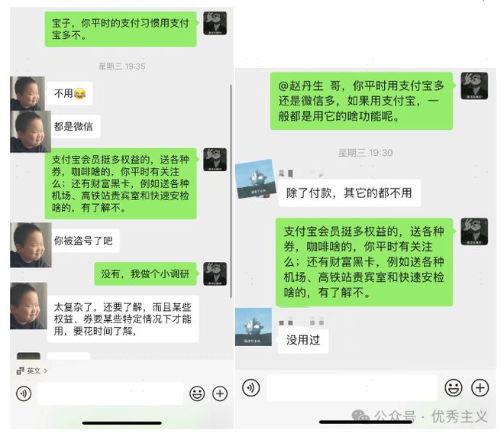Viewport: 504px width, 437px height.
Task: Tap the voice input icon in right chat
Action: tap(250, 387)
